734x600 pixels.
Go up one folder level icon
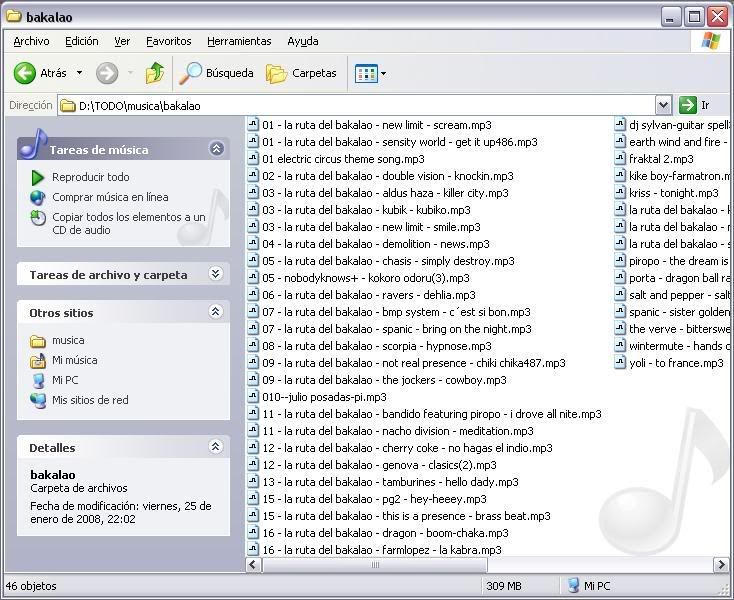pos(154,73)
